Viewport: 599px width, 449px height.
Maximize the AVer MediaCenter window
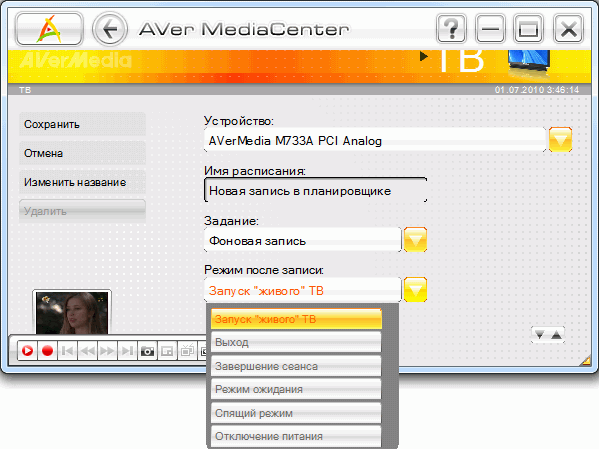(x=529, y=29)
